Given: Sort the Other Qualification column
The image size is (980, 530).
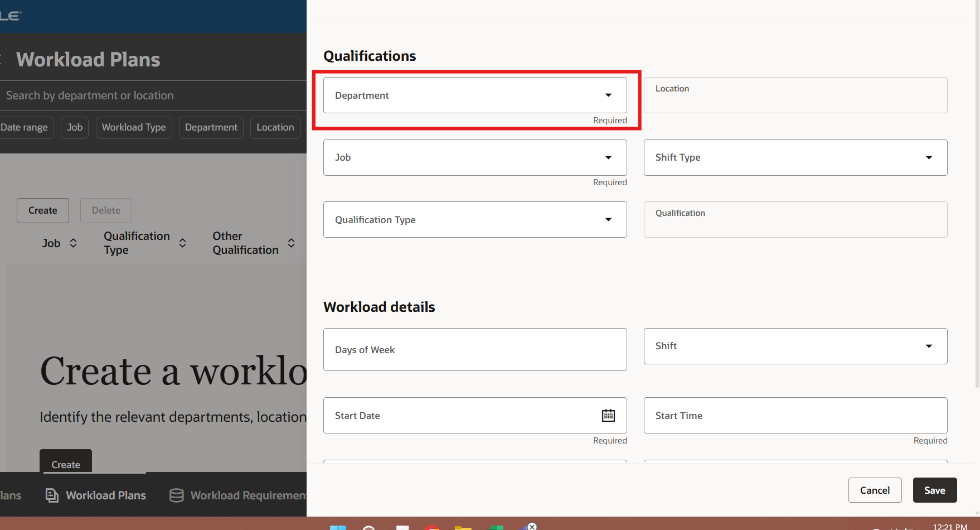Looking at the screenshot, I should pyautogui.click(x=291, y=243).
